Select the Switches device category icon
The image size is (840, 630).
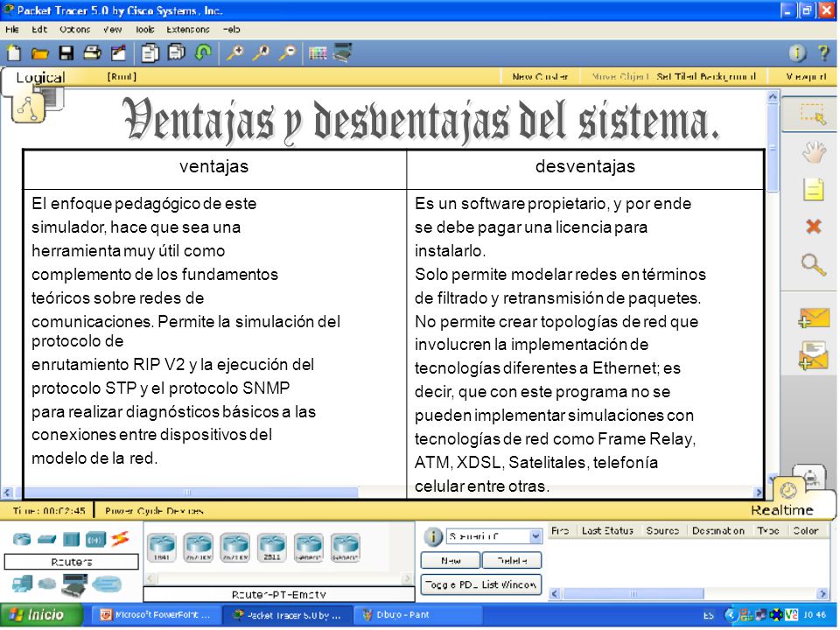click(46, 539)
